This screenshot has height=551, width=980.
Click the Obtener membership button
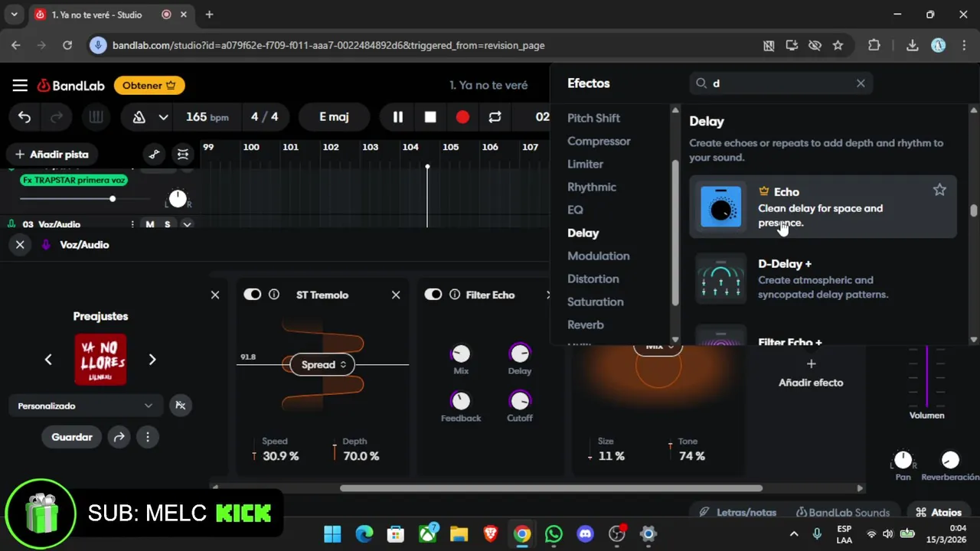click(x=149, y=86)
